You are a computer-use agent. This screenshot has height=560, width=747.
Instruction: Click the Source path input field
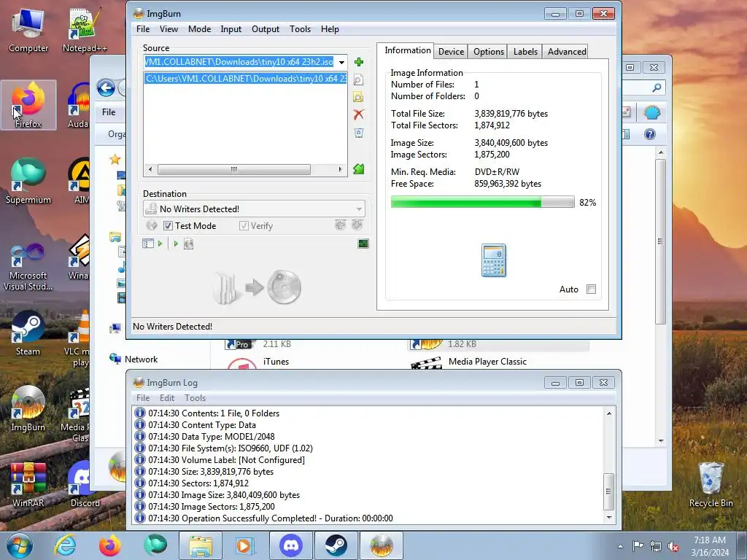pyautogui.click(x=239, y=62)
